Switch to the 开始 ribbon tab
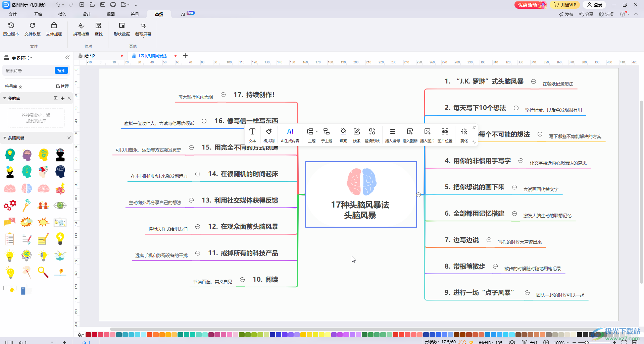Image resolution: width=644 pixels, height=344 pixels. tap(38, 14)
